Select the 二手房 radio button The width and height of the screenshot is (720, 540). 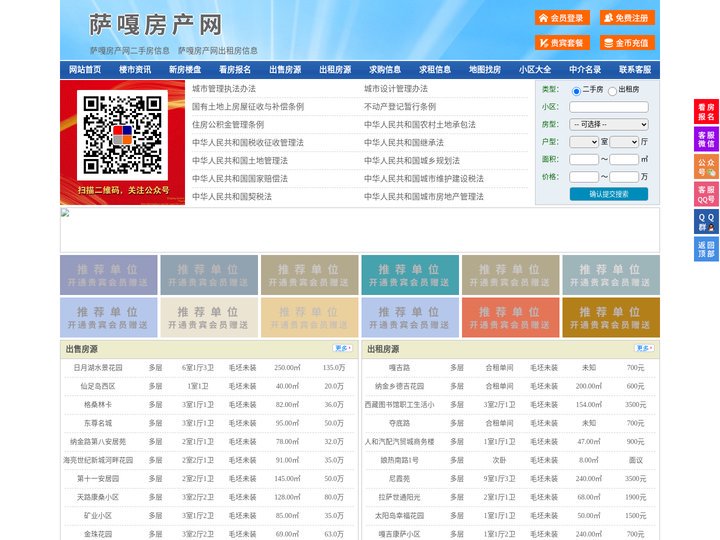pyautogui.click(x=576, y=91)
